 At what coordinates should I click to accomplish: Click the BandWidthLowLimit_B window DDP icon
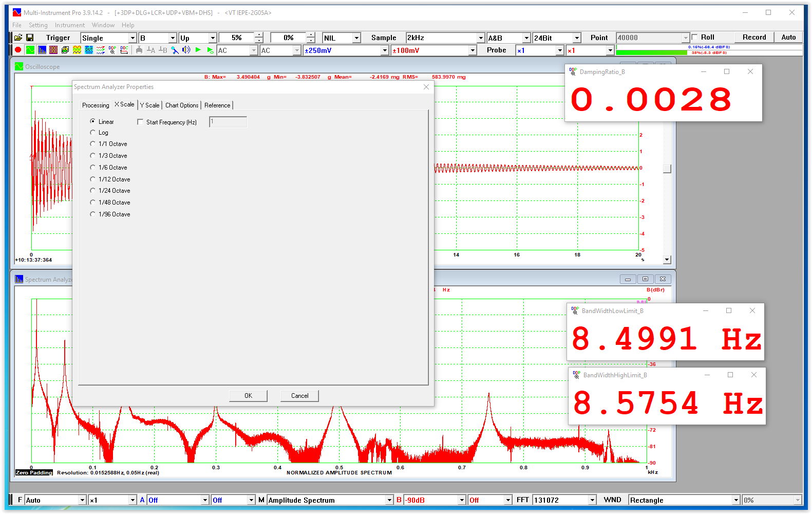click(x=575, y=310)
